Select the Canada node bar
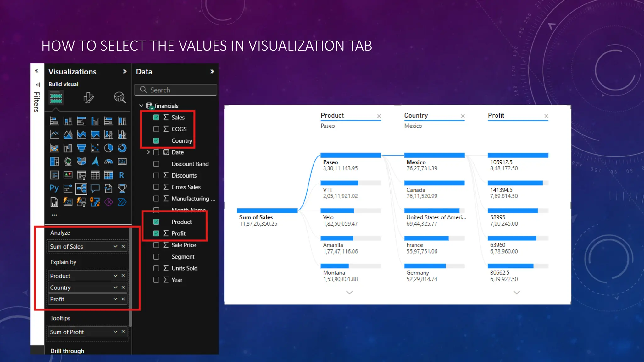 coord(434,183)
